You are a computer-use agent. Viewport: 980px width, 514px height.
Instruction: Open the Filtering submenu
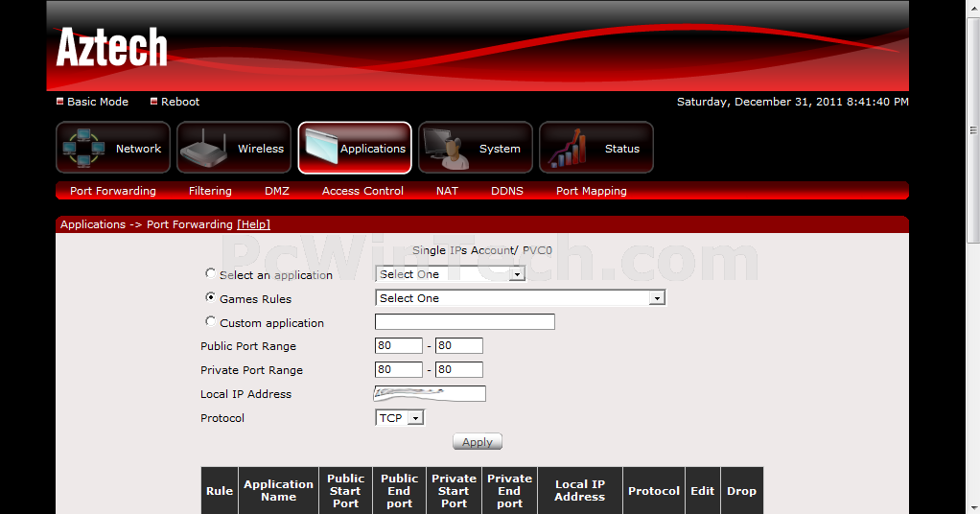click(x=210, y=191)
